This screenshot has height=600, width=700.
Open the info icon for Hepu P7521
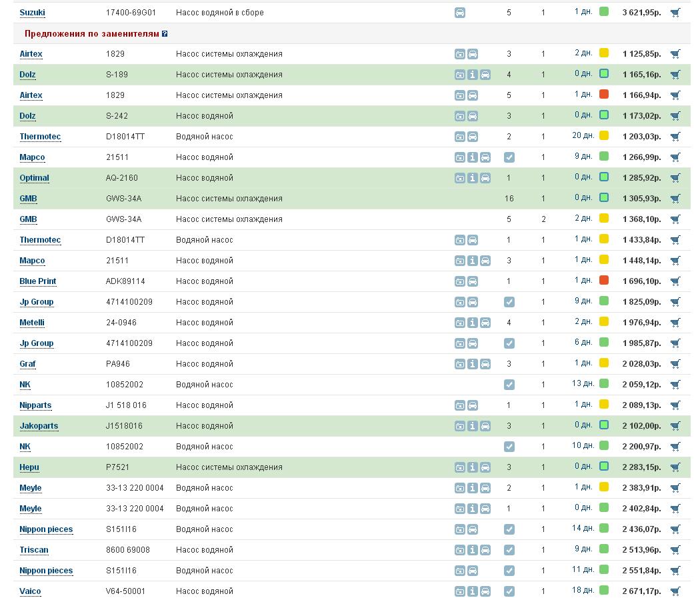[472, 467]
